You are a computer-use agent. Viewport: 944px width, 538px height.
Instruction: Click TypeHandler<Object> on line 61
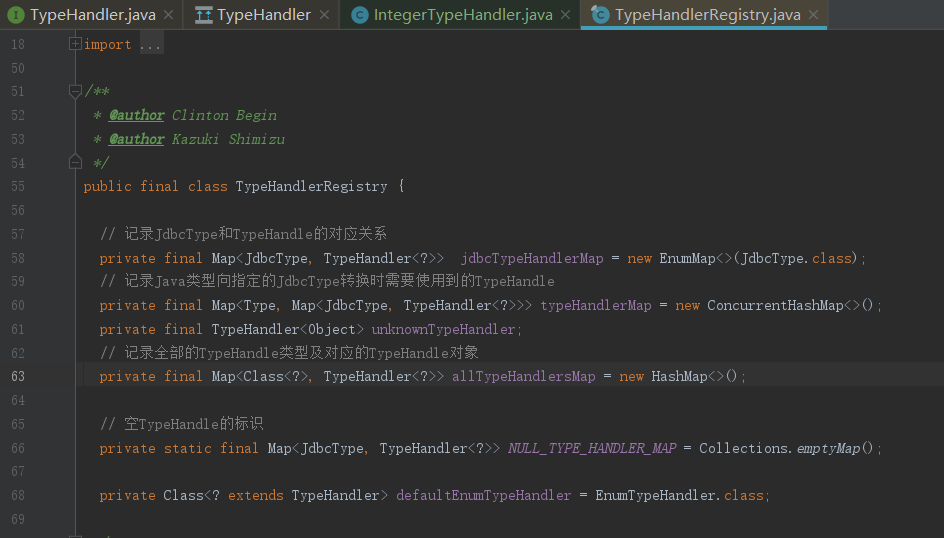287,329
